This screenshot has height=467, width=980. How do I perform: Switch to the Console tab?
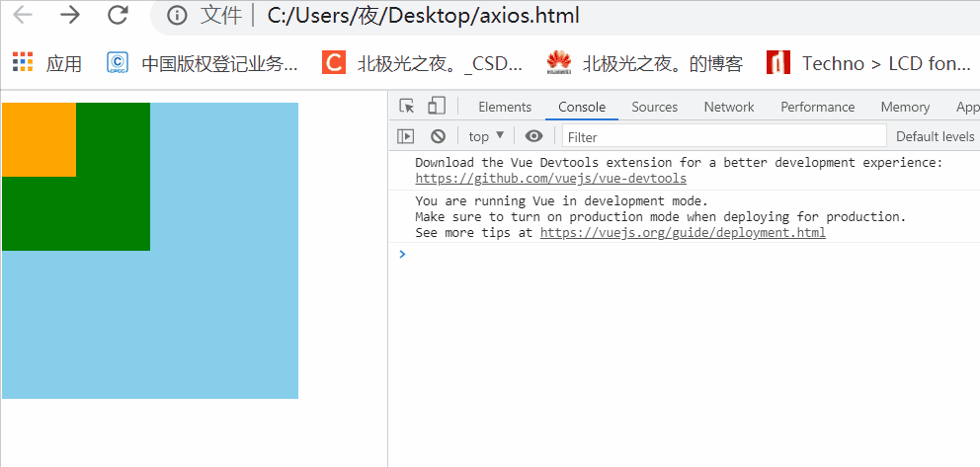coord(582,107)
